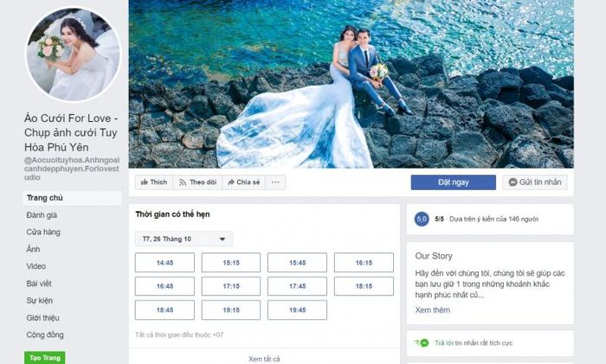Open the page profile picture
Image resolution: width=606 pixels, height=364 pixels.
[73, 54]
